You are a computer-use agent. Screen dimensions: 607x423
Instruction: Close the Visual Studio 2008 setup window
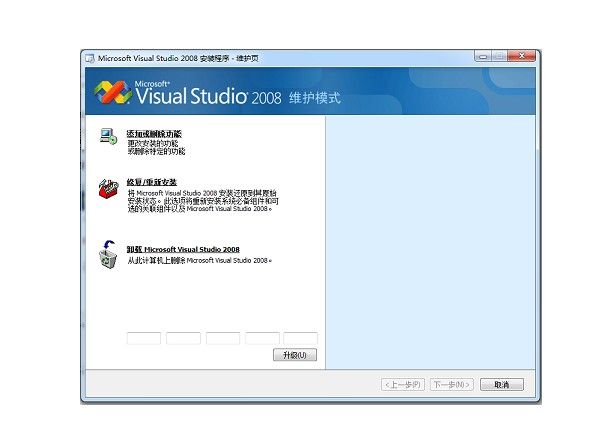pos(522,57)
